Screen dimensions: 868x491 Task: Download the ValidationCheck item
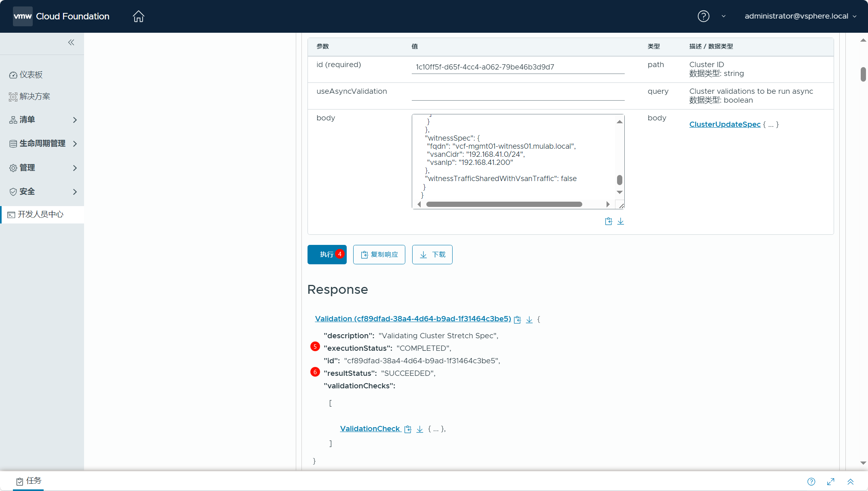(420, 429)
